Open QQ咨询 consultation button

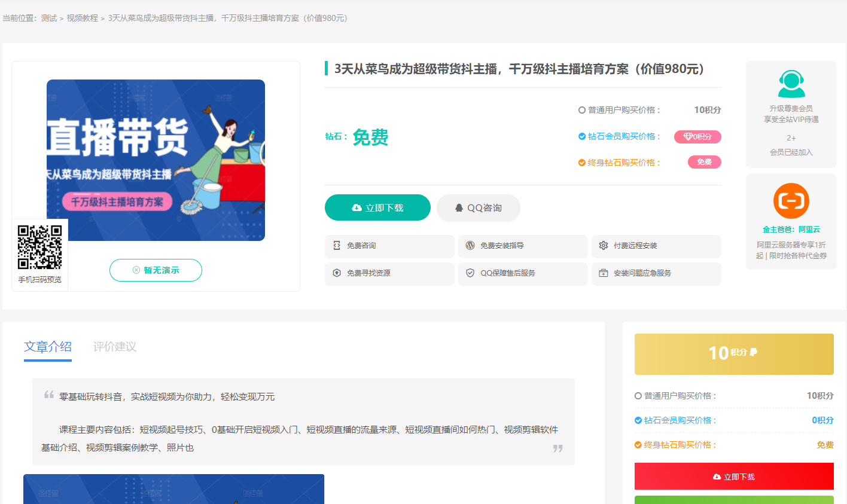click(479, 207)
